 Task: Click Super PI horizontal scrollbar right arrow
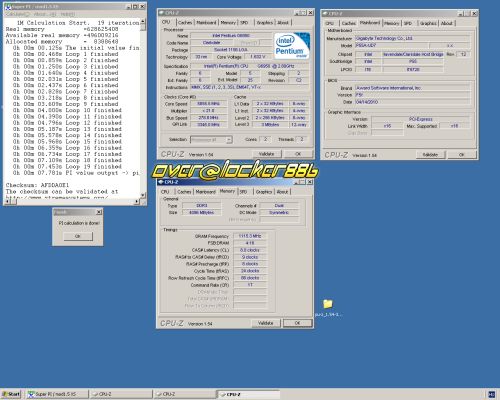coord(137,201)
